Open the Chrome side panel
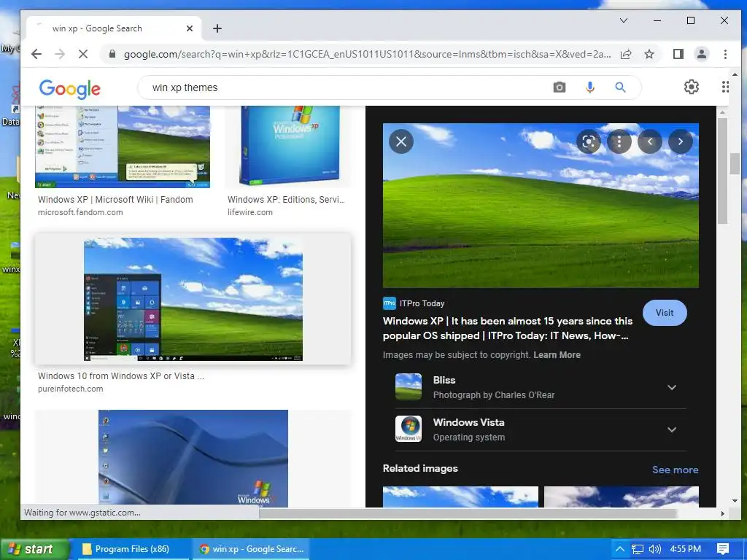Image resolution: width=747 pixels, height=560 pixels. click(678, 54)
